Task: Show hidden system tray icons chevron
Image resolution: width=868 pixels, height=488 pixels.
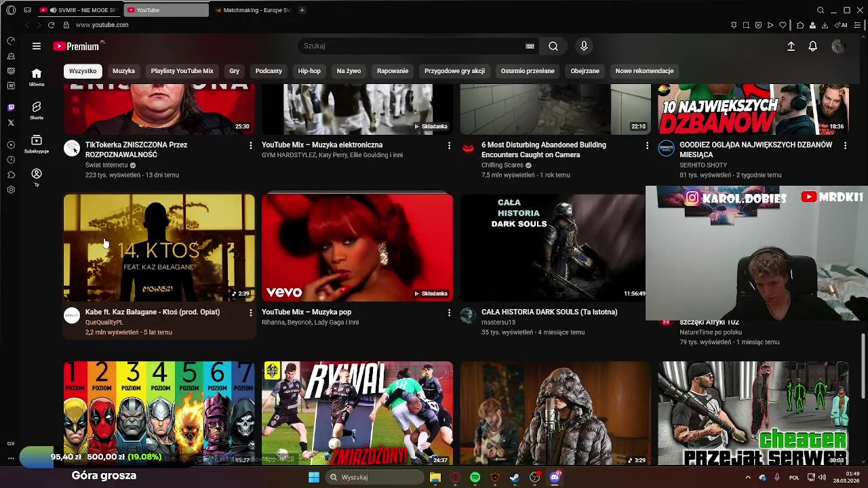Action: 748,477
